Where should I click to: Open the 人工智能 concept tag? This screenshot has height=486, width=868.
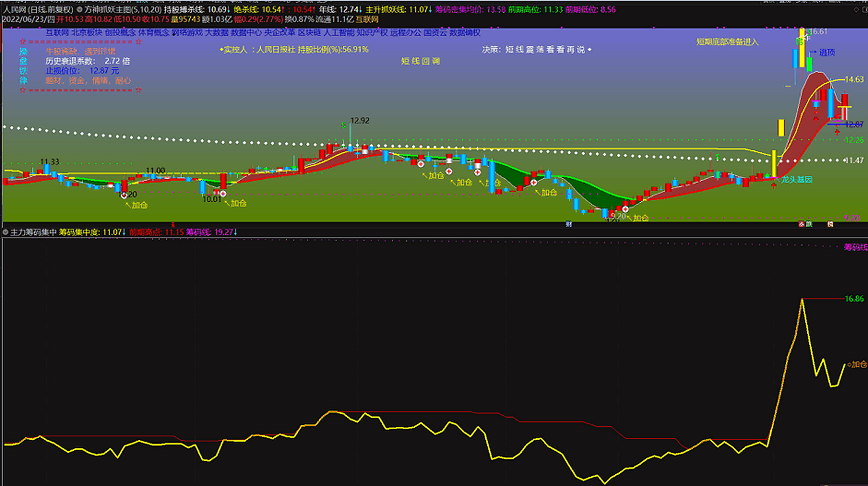tap(339, 33)
